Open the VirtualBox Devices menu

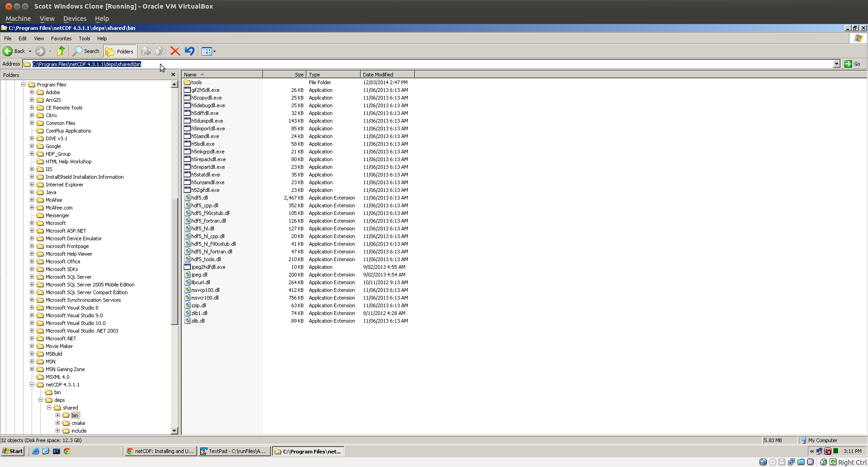pyautogui.click(x=75, y=19)
